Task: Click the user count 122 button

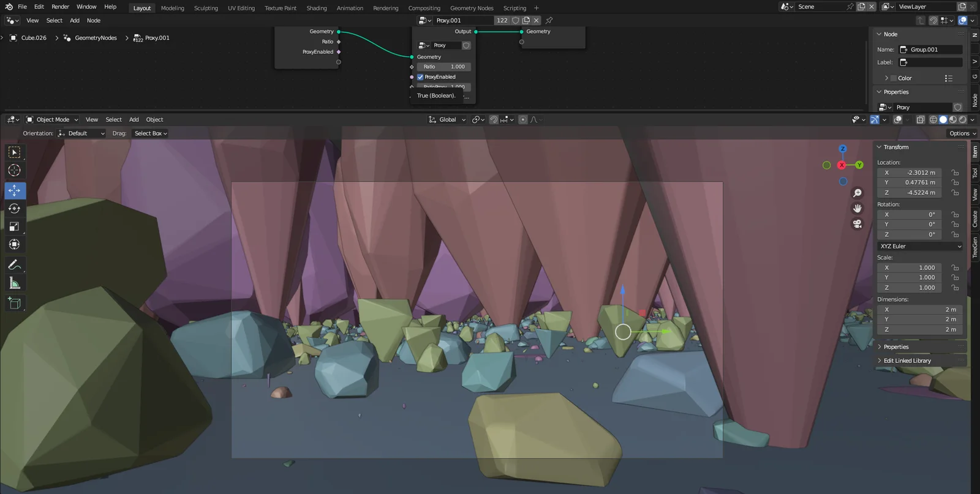Action: tap(502, 20)
